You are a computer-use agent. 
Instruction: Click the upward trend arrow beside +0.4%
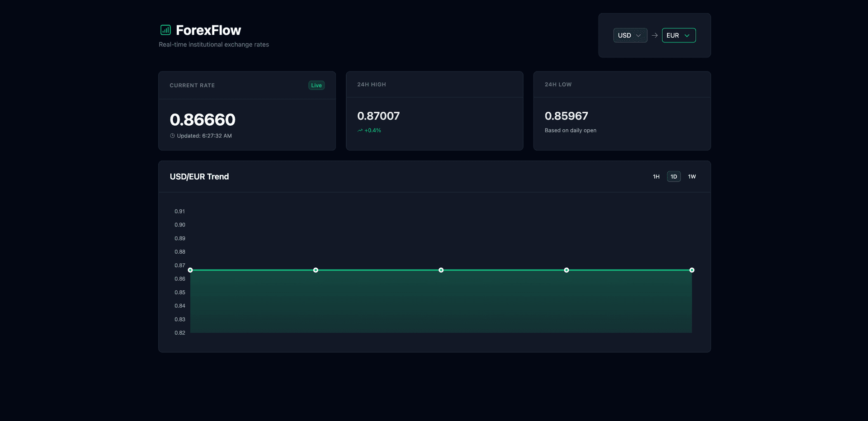[x=360, y=130]
